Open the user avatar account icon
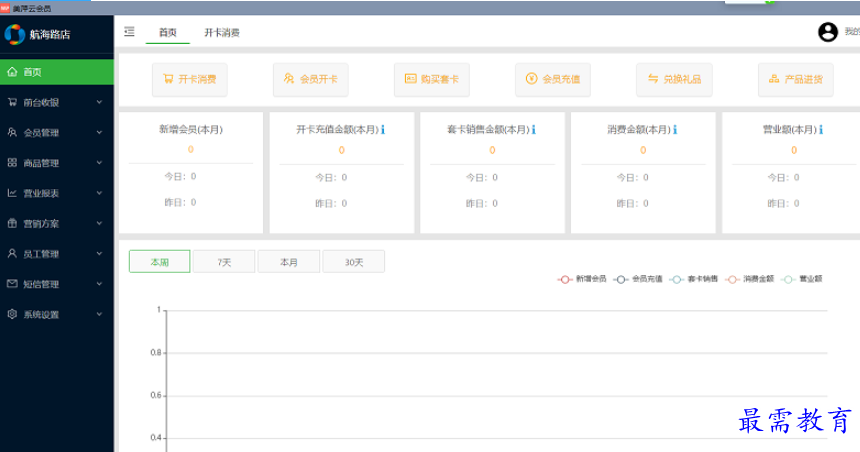This screenshot has height=452, width=860. point(828,32)
